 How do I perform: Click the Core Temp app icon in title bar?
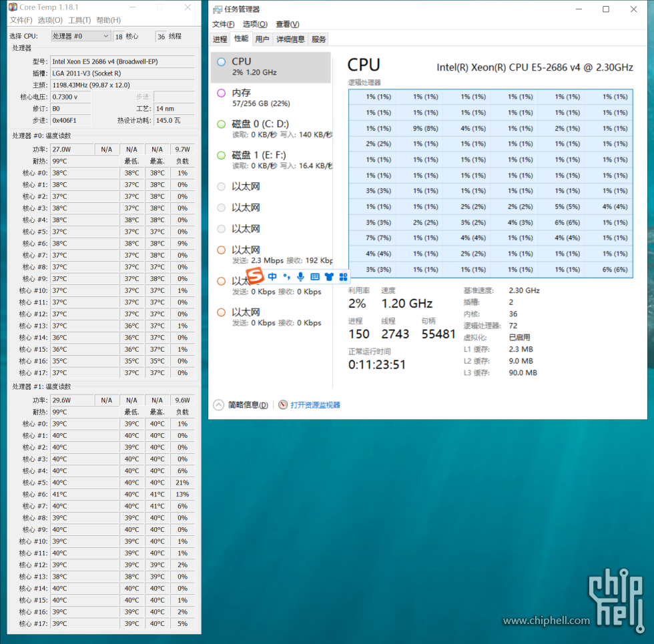click(x=13, y=7)
